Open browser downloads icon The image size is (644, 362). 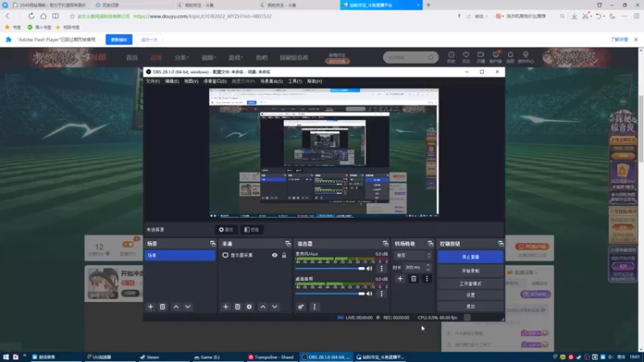(574, 16)
